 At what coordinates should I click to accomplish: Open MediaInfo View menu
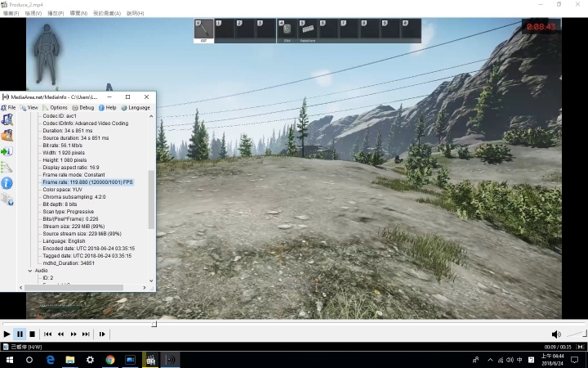click(x=29, y=107)
